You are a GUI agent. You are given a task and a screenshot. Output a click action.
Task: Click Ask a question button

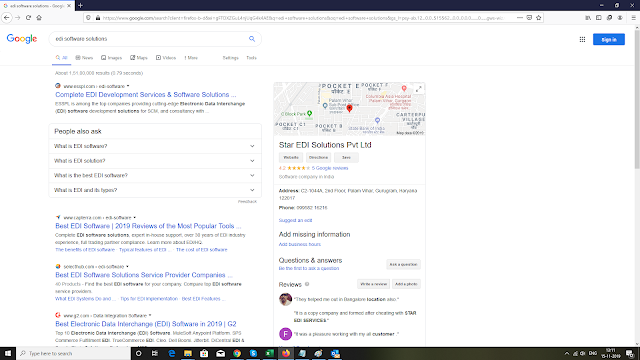pyautogui.click(x=403, y=264)
